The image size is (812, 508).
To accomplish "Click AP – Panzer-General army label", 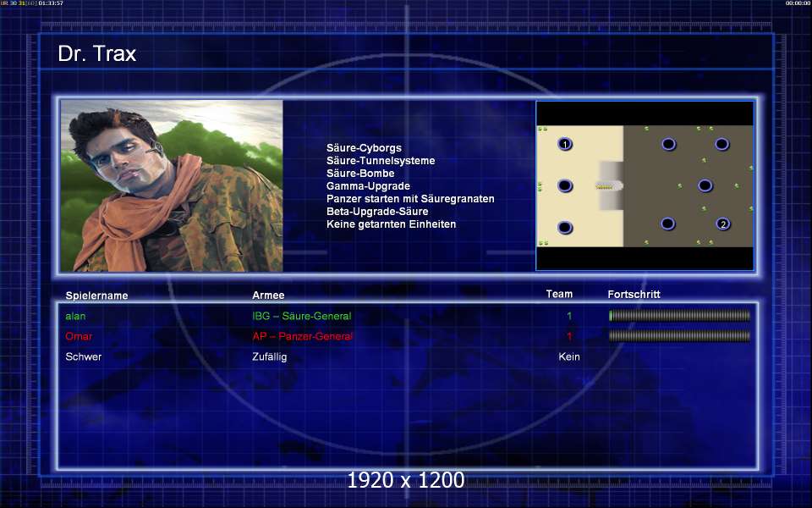I will coord(303,336).
